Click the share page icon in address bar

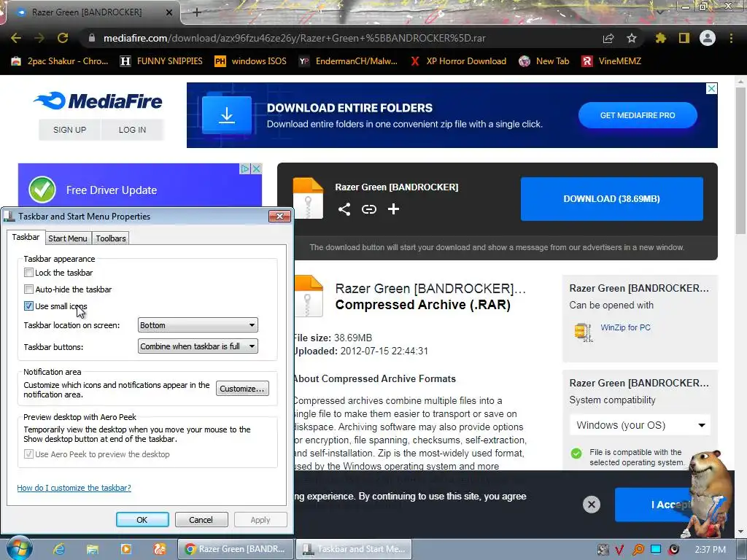point(608,38)
